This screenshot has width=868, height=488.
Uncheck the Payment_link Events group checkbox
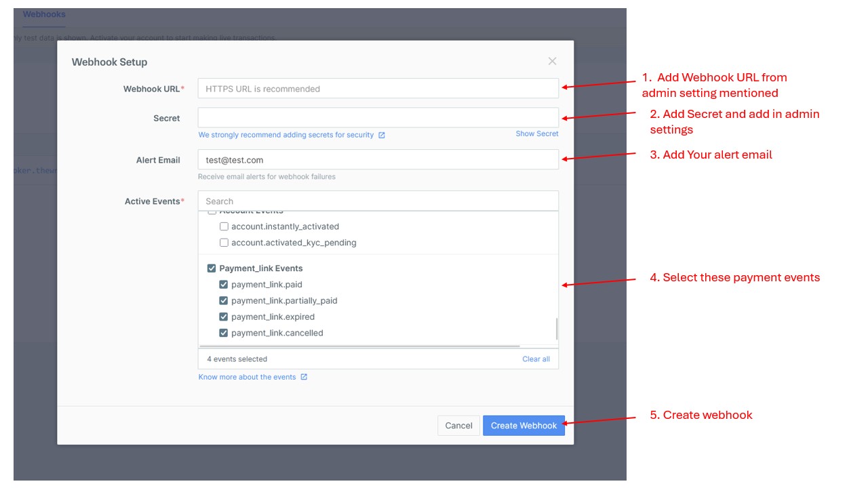coord(212,268)
